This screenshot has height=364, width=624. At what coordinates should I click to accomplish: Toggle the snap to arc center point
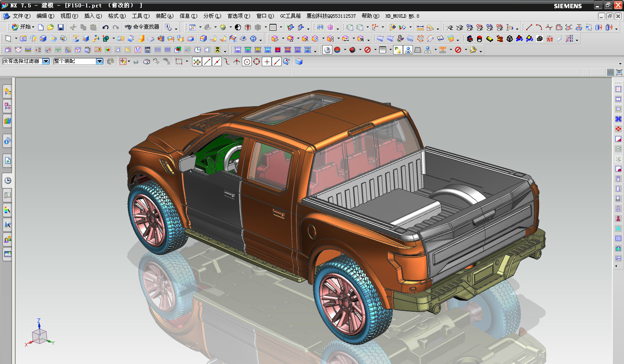pyautogui.click(x=247, y=62)
